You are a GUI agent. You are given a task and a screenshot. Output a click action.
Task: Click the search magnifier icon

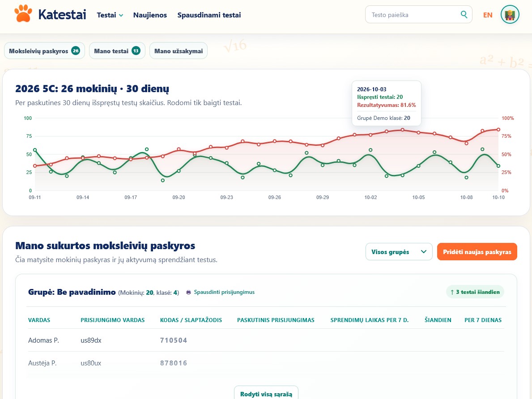coord(464,15)
